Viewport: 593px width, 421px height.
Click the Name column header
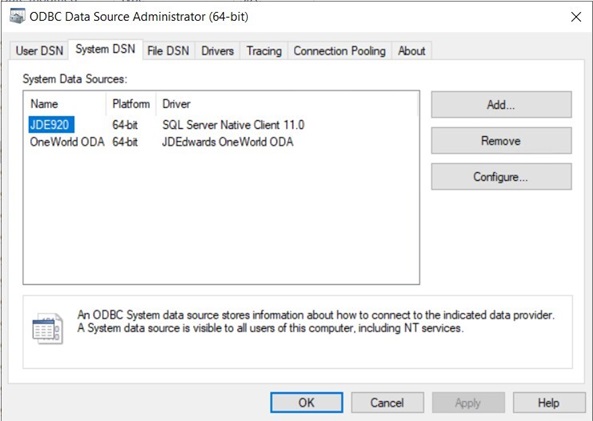click(65, 104)
